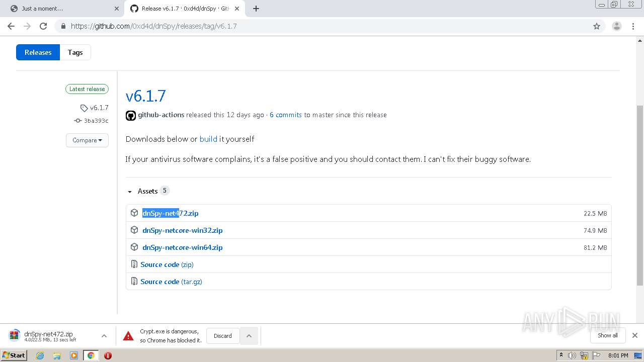Download dnSpy-net472.zip
Image resolution: width=644 pixels, height=362 pixels.
[x=171, y=213]
